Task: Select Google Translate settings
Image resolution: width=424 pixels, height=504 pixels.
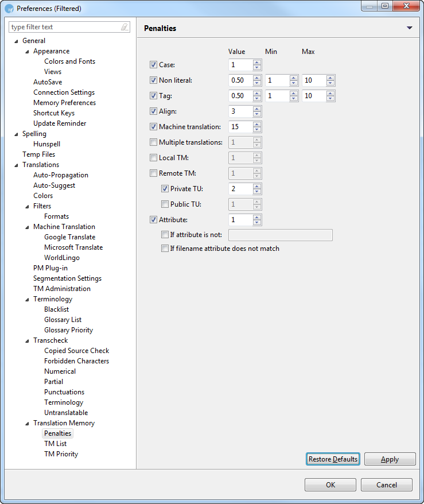Action: pyautogui.click(x=69, y=237)
